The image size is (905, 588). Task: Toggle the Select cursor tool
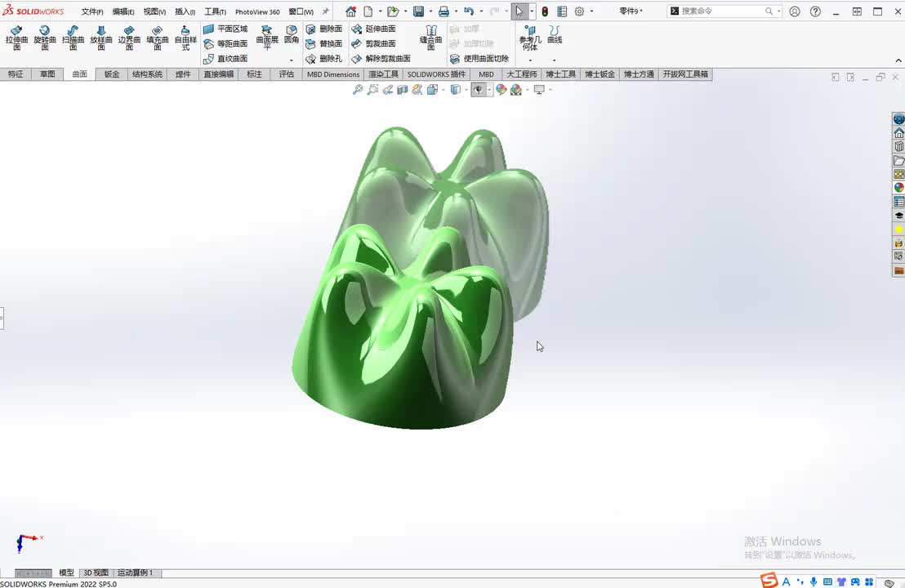519,11
